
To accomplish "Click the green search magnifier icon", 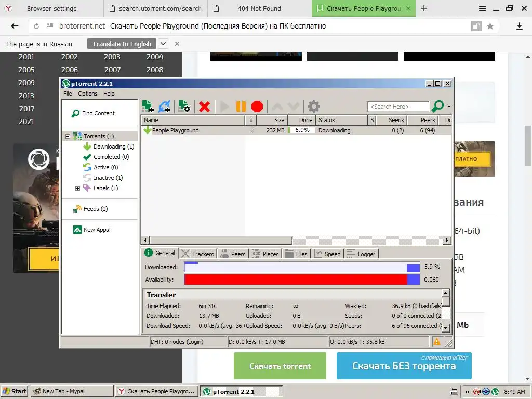I will (x=437, y=106).
